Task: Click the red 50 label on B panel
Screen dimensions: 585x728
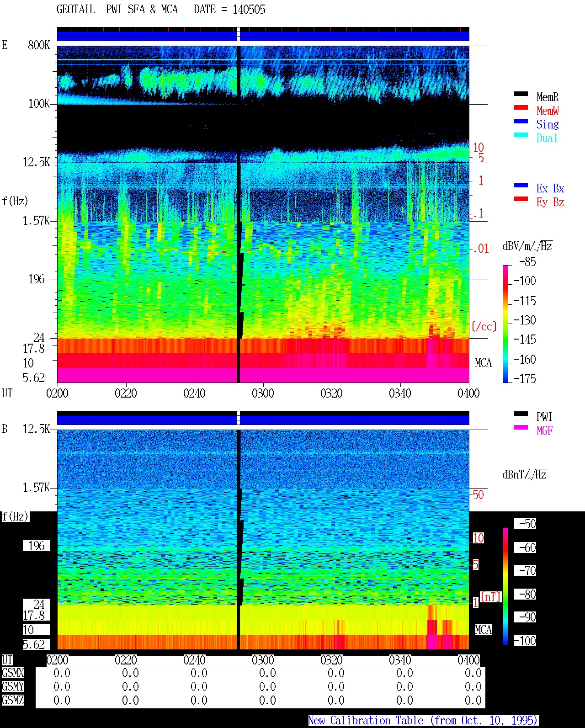Action: pos(478,494)
